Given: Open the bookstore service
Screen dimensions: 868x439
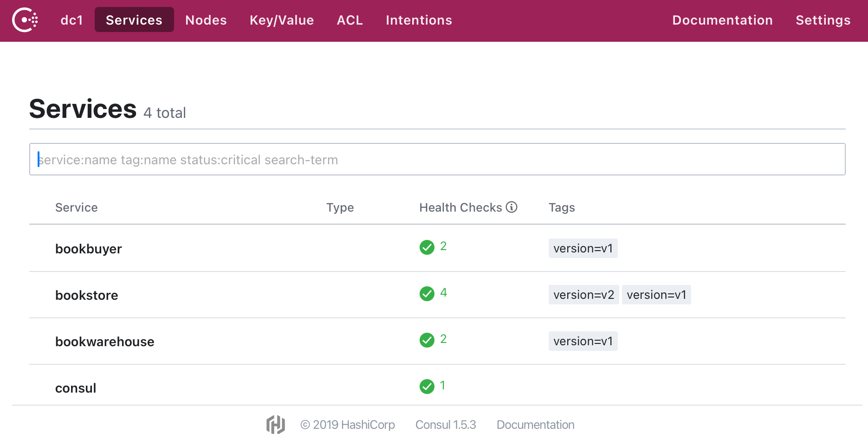Looking at the screenshot, I should click(86, 295).
